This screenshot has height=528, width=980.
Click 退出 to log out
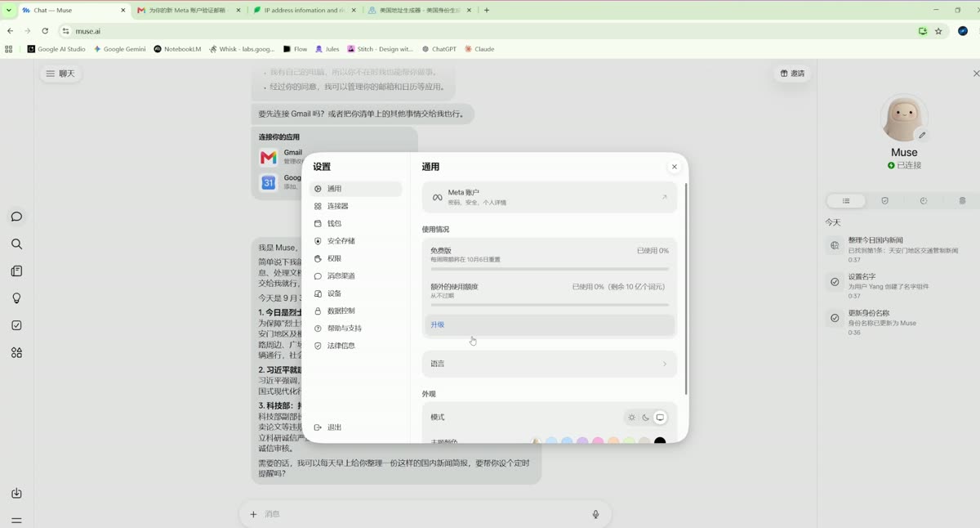(x=355, y=427)
